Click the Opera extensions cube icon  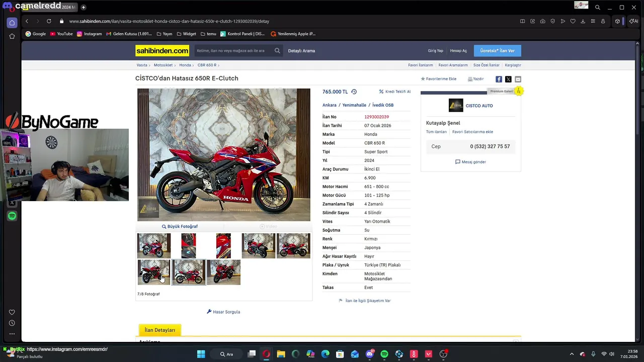(617, 21)
